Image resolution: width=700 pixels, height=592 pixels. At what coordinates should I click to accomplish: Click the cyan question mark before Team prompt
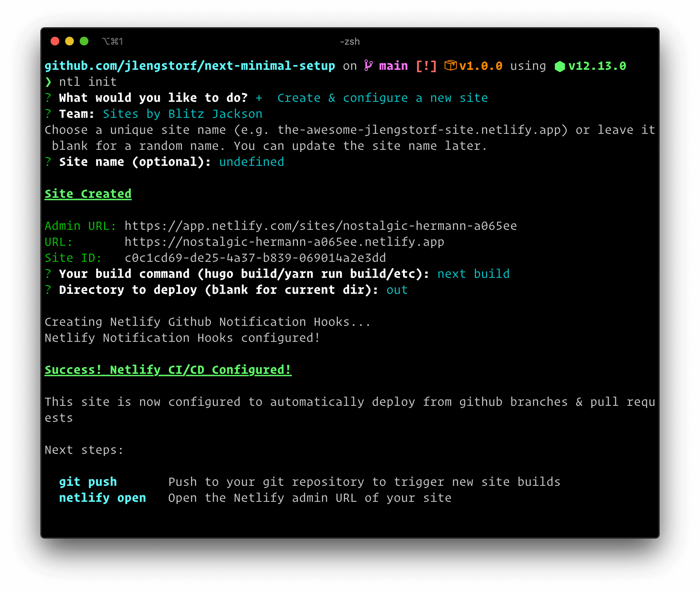click(48, 113)
